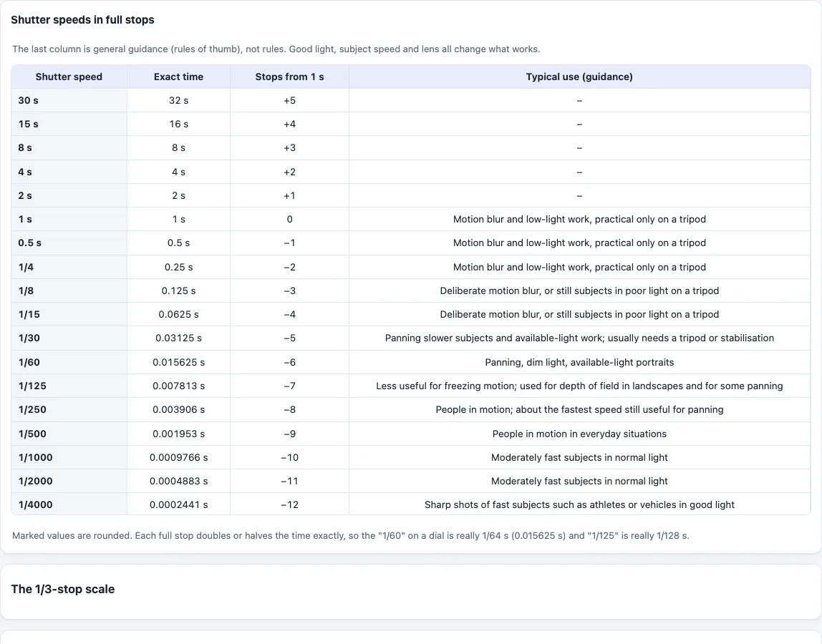Image resolution: width=822 pixels, height=644 pixels.
Task: Select the "1/60" shutter speed cell
Action: [x=69, y=362]
